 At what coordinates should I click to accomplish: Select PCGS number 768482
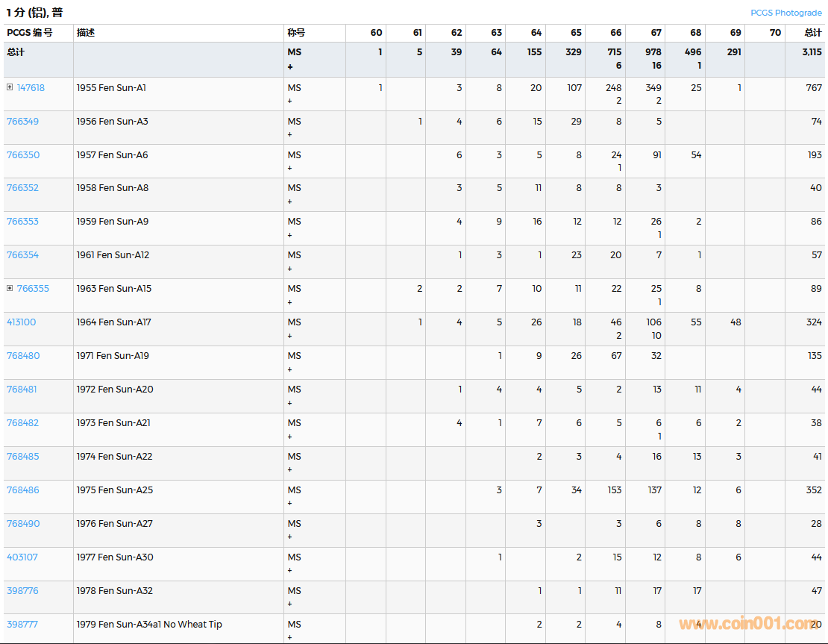point(22,423)
